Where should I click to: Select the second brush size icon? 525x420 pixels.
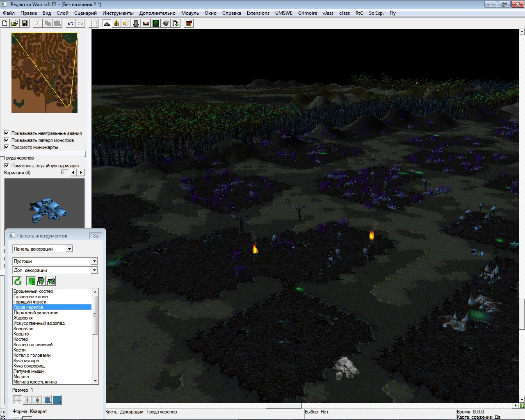27,400
